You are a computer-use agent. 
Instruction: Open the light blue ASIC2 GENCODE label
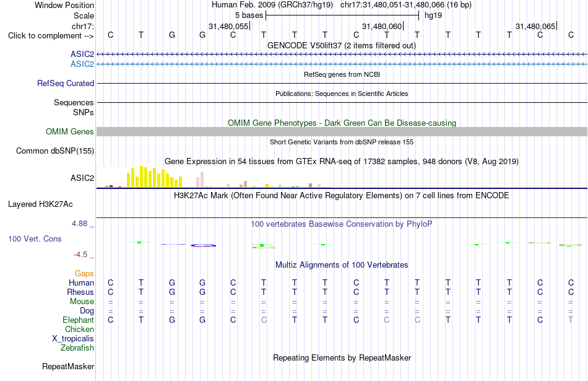tap(82, 64)
